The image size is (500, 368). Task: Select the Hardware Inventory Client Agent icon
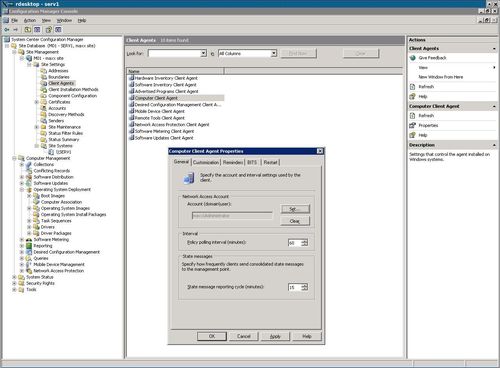click(x=131, y=78)
